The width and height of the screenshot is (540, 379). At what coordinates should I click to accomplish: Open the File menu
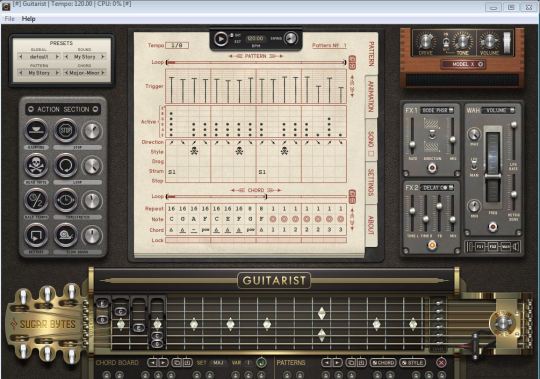coord(9,19)
